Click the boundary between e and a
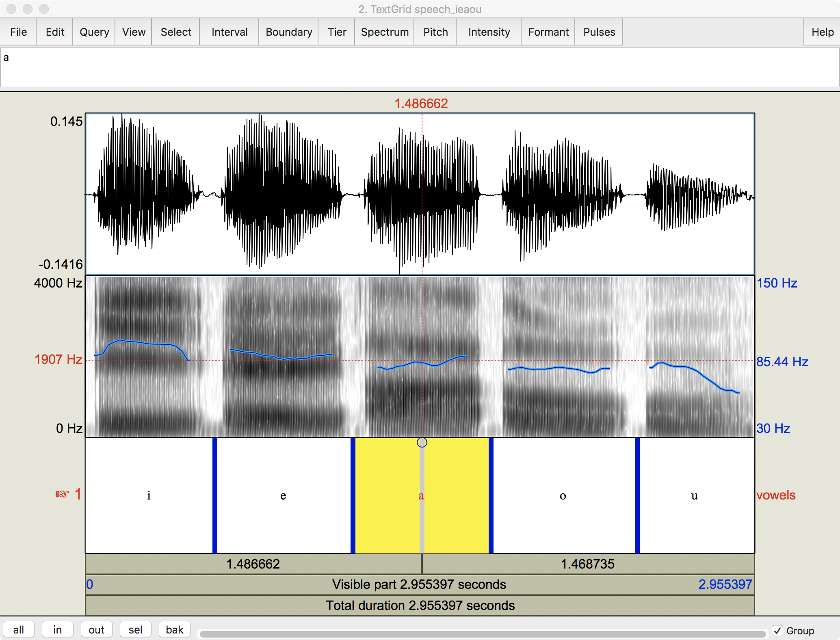 pyautogui.click(x=353, y=495)
